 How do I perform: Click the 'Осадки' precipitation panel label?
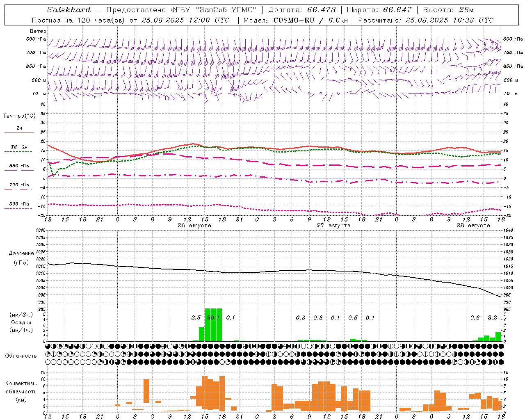point(21,322)
